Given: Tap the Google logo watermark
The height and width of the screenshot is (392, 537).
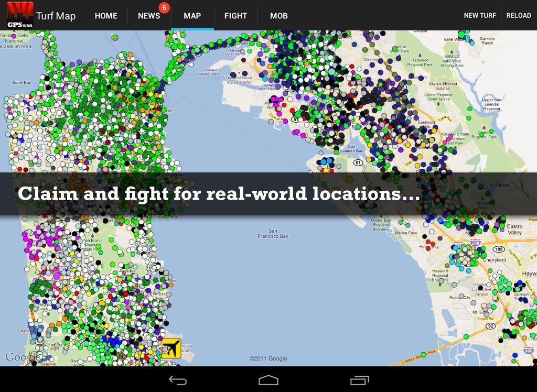Looking at the screenshot, I should [23, 357].
